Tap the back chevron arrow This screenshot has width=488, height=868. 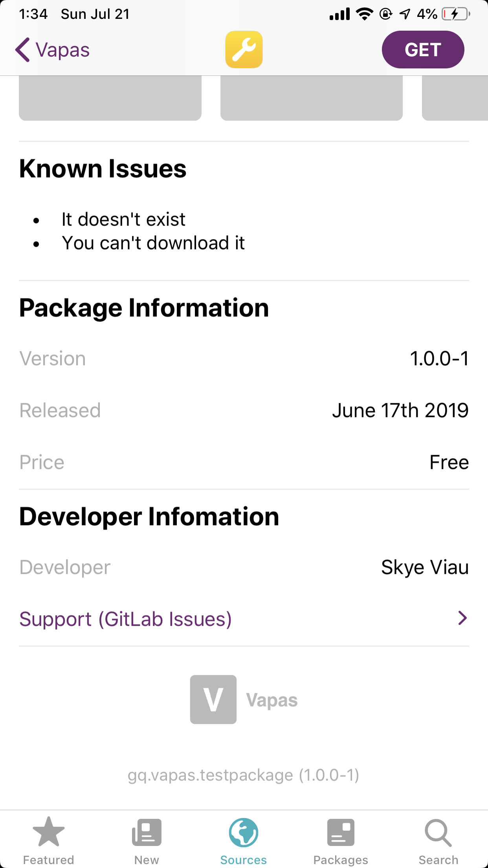[23, 50]
